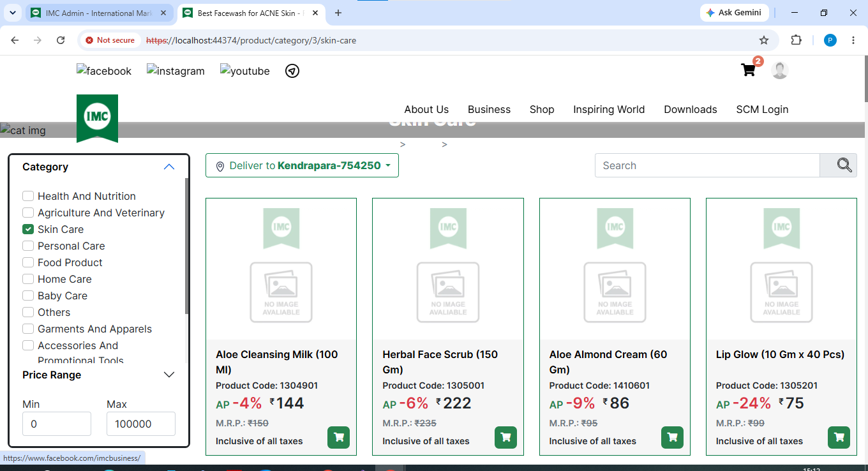The height and width of the screenshot is (471, 868).
Task: Check the Personal Care category checkbox
Action: [28, 246]
